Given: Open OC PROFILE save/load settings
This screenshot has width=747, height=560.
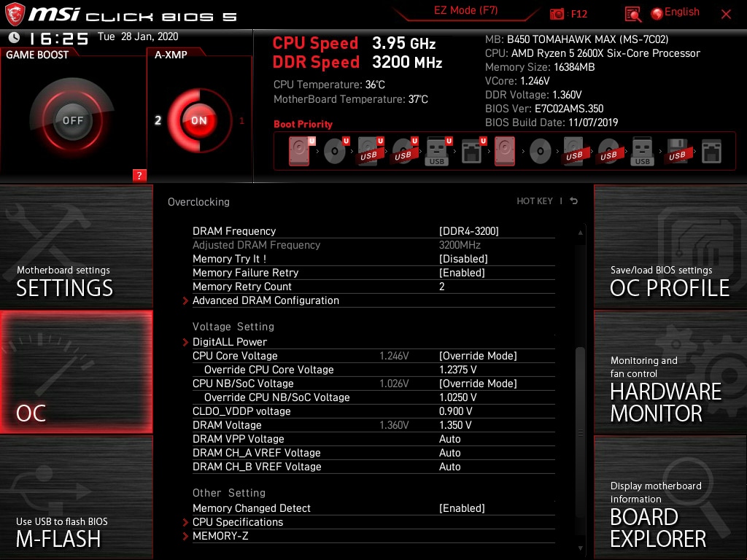Looking at the screenshot, I should pos(670,246).
